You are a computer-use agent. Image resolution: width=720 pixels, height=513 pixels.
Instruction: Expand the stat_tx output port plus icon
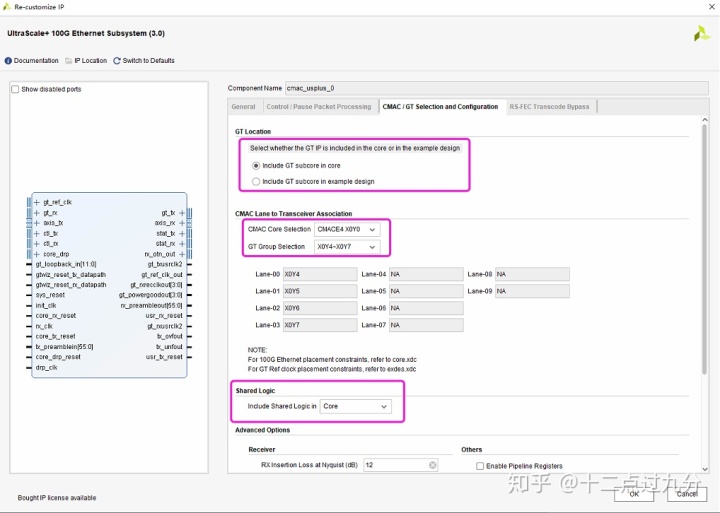pos(182,233)
